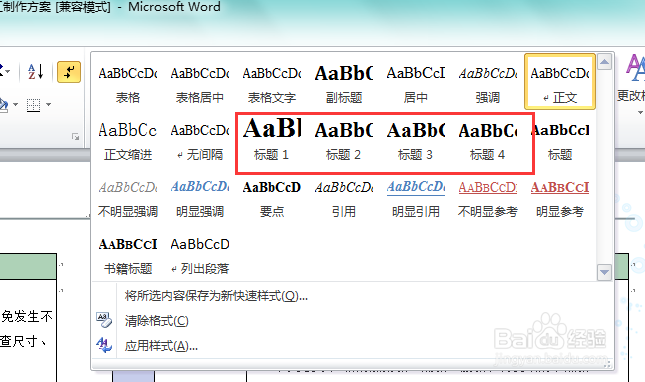Select the highlighted 正文 style
Screen dimensions: 645x382
click(x=559, y=82)
